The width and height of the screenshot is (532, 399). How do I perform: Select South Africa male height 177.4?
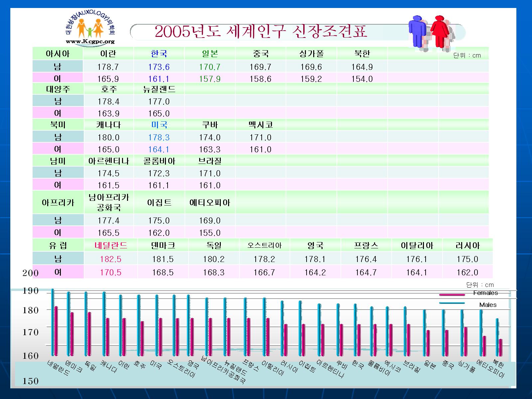click(108, 220)
